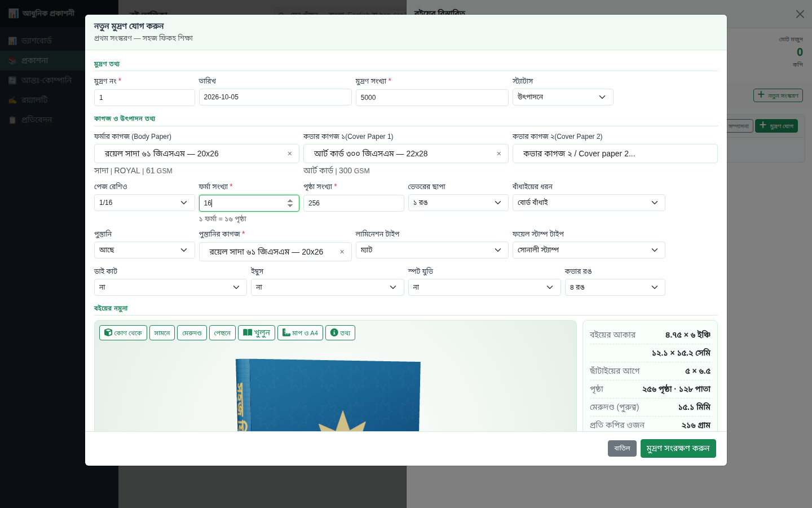812x508 pixels.
Task: Open the ভেতরের ছাপা dropdown
Action: coord(458,203)
